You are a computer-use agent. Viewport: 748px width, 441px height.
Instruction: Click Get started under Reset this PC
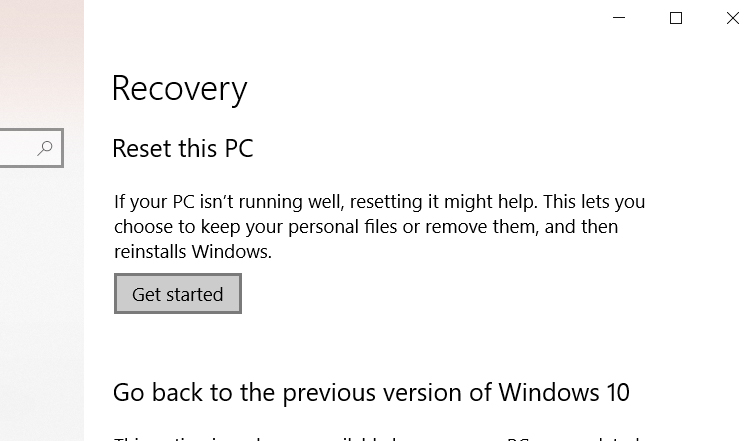pos(178,294)
